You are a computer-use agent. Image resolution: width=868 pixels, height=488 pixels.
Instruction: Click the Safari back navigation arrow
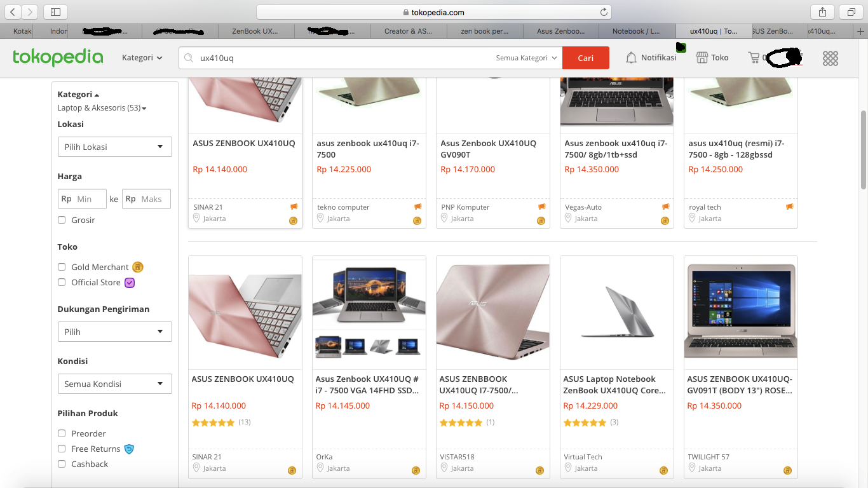pos(13,11)
